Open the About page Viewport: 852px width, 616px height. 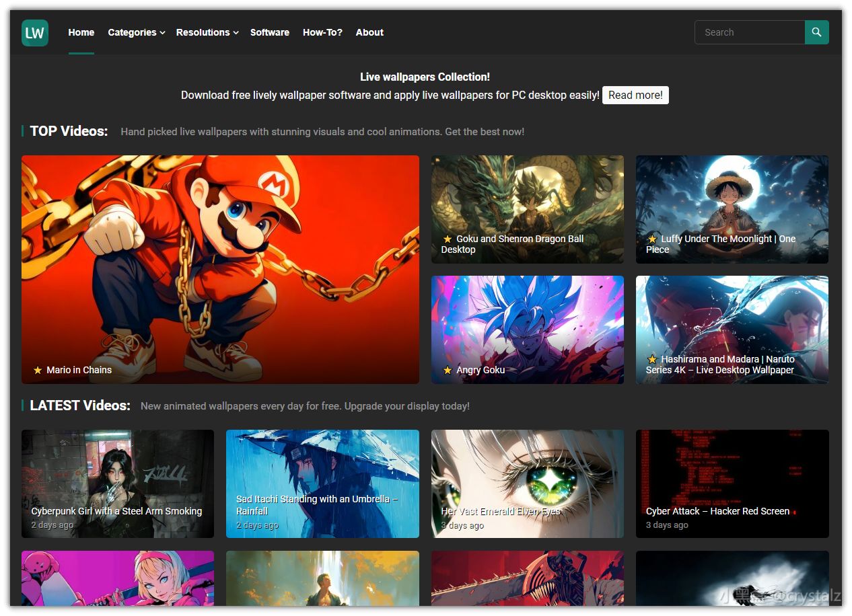point(369,32)
